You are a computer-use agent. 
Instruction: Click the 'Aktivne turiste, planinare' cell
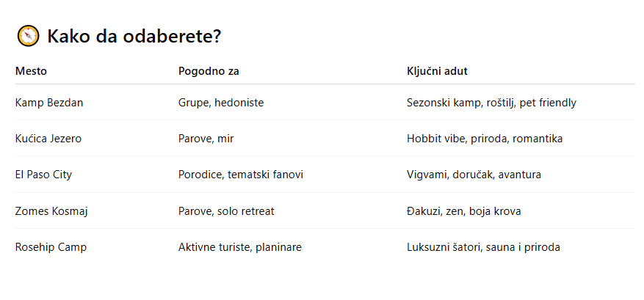240,247
